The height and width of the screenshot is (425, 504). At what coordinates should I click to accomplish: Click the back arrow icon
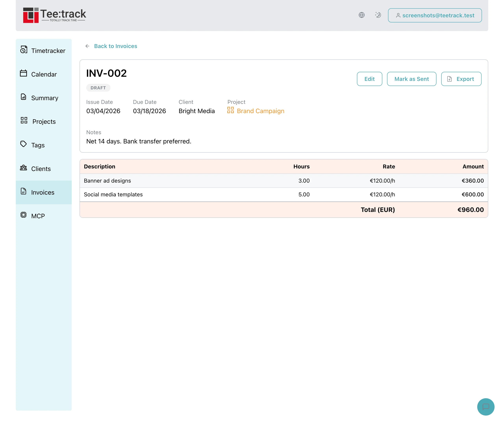point(87,46)
